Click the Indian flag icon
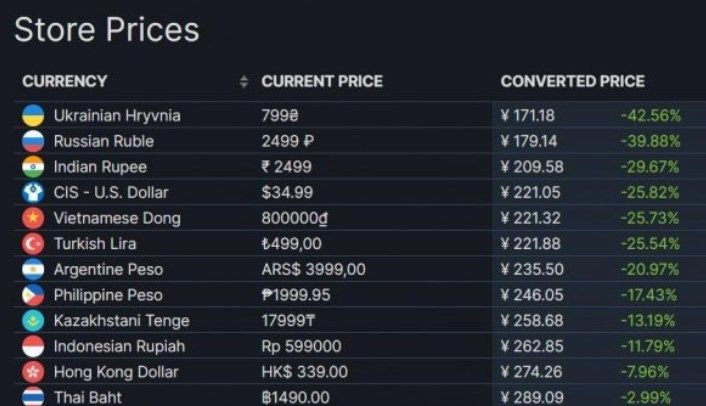706x406 pixels. pyautogui.click(x=33, y=167)
